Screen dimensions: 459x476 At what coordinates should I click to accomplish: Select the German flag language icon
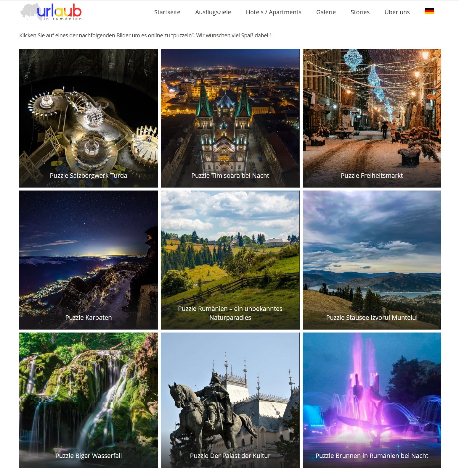429,11
